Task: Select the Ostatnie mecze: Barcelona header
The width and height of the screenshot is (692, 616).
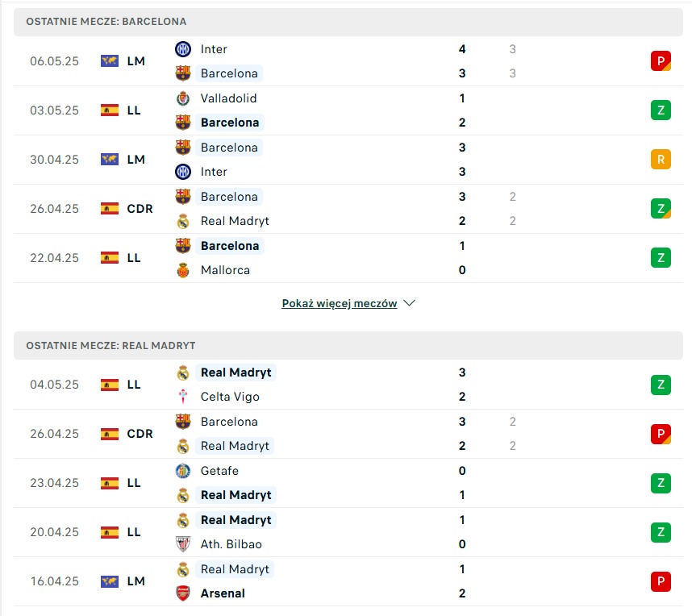Action: click(x=348, y=22)
